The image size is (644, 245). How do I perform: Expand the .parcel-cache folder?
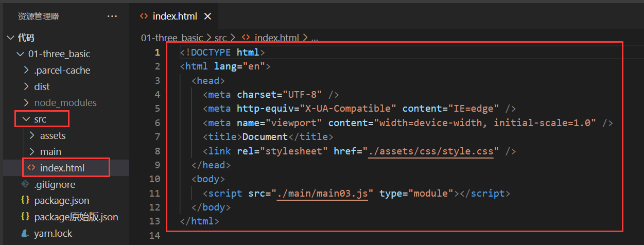[26, 70]
